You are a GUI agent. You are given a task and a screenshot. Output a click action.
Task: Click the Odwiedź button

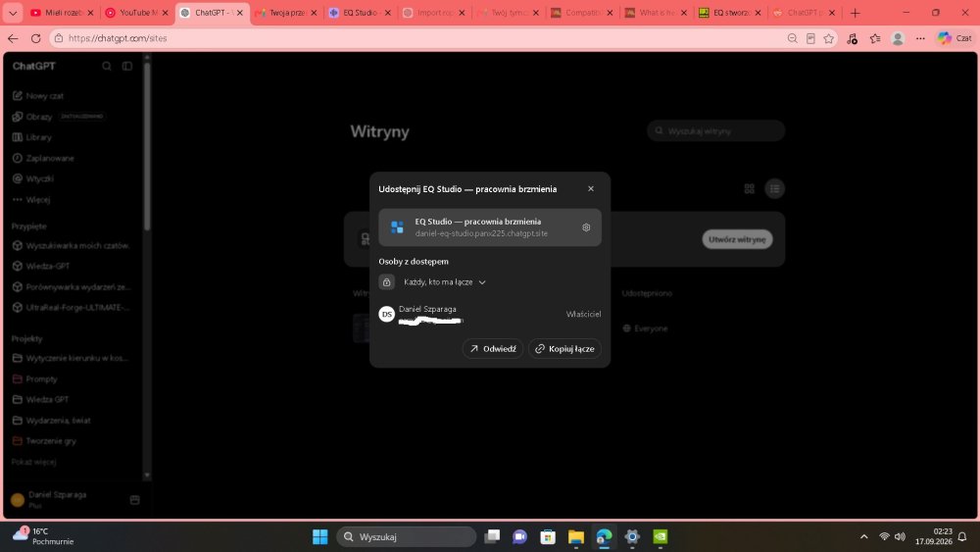(493, 349)
